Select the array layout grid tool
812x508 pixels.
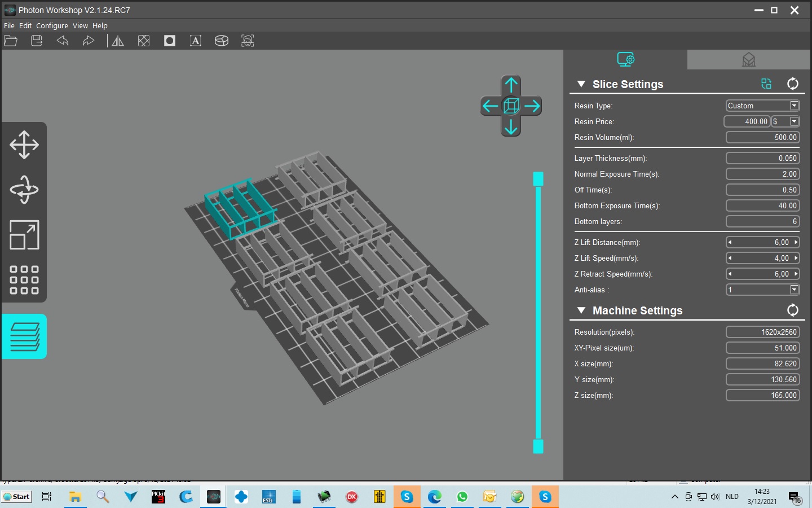point(24,280)
